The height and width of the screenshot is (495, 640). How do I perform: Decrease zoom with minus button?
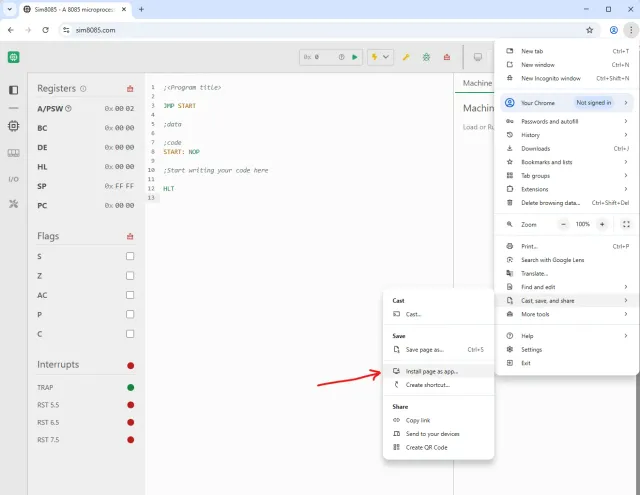pyautogui.click(x=563, y=224)
